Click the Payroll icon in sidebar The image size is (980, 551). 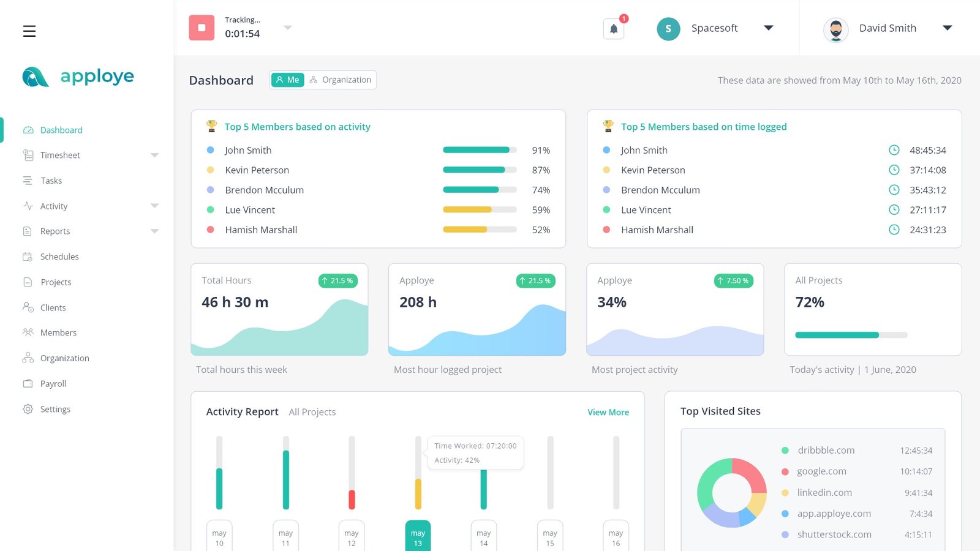click(28, 384)
